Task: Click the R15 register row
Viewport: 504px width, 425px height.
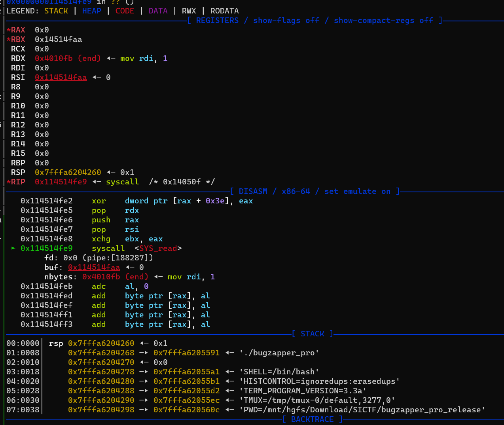Action: [x=30, y=153]
